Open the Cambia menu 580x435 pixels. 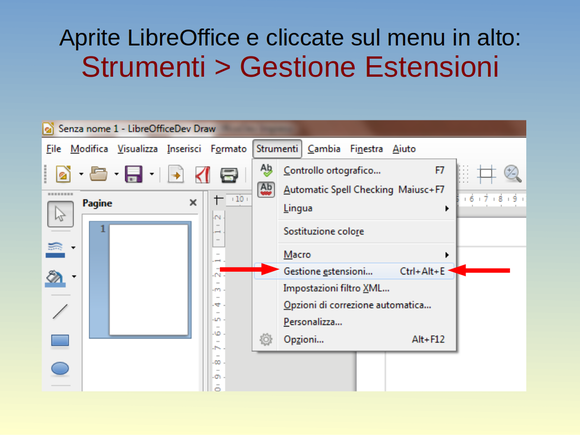tap(324, 149)
